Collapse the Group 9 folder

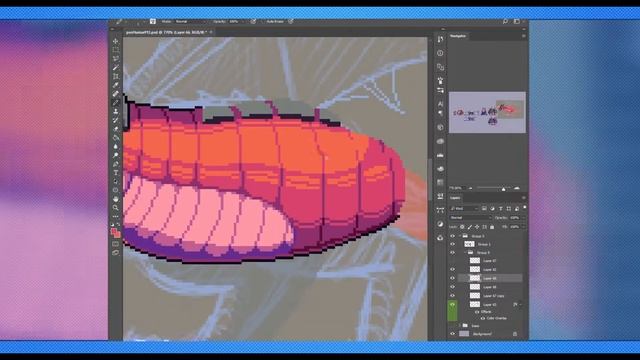point(465,253)
